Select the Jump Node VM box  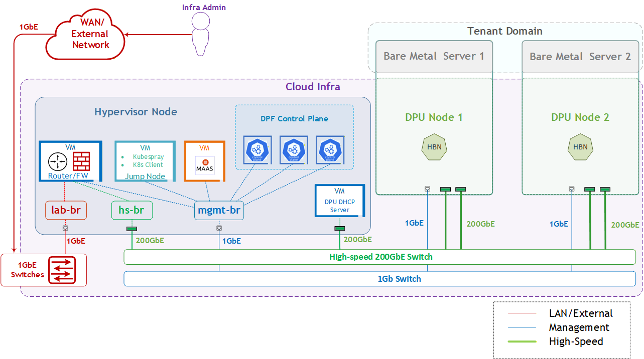[x=145, y=160]
